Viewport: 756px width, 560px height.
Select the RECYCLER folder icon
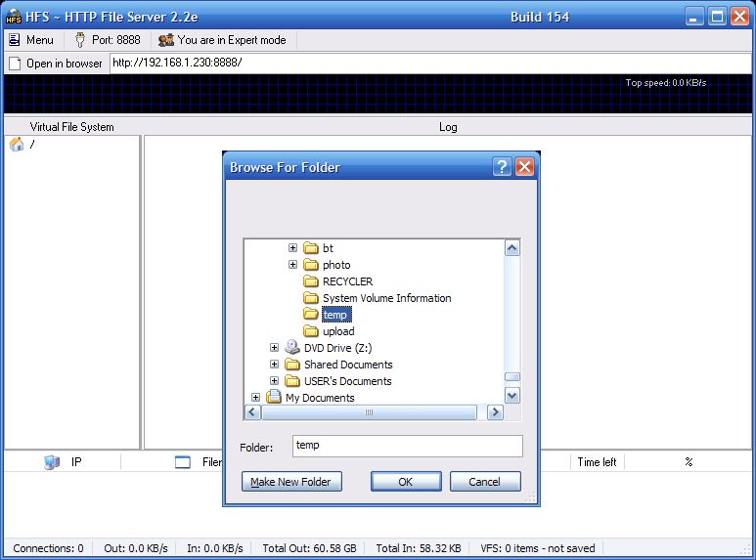click(x=311, y=281)
